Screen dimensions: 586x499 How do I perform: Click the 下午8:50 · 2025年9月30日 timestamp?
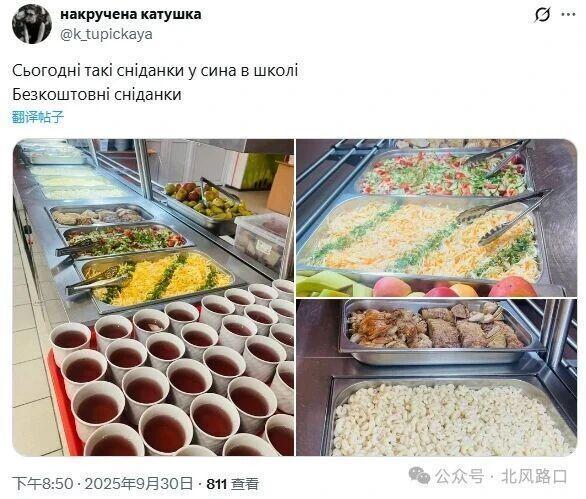[102, 484]
